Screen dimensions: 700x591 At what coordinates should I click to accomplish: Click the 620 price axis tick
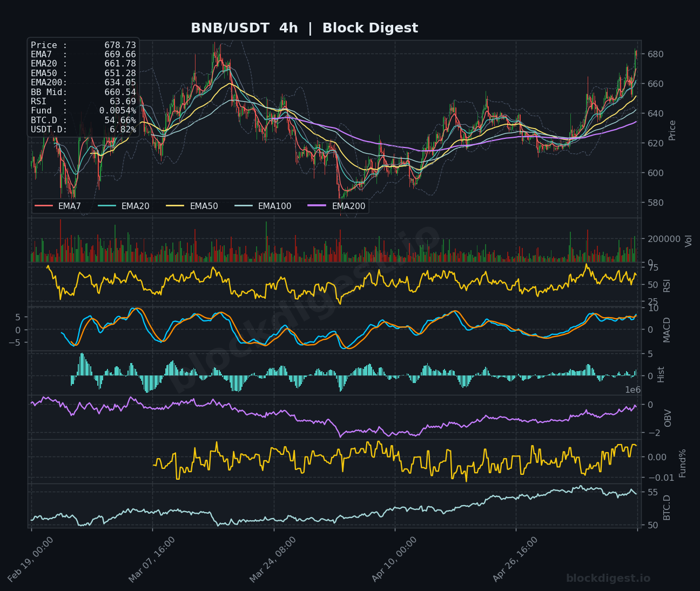coord(655,143)
